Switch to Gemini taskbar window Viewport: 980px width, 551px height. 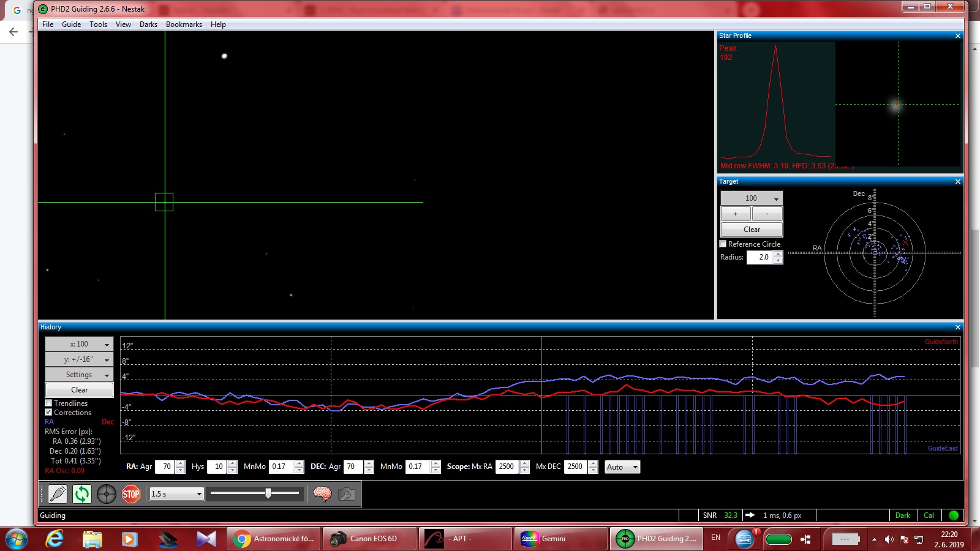pos(562,539)
